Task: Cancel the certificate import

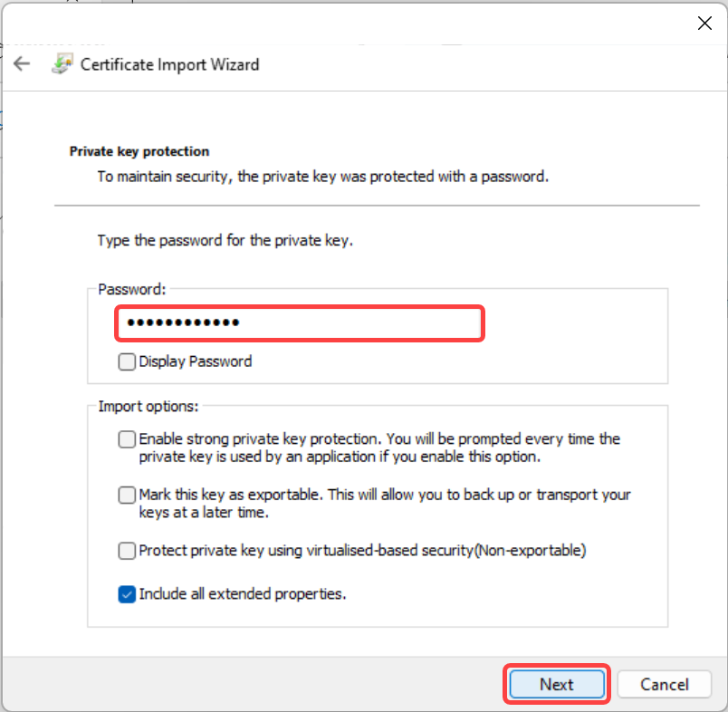Action: (x=664, y=684)
